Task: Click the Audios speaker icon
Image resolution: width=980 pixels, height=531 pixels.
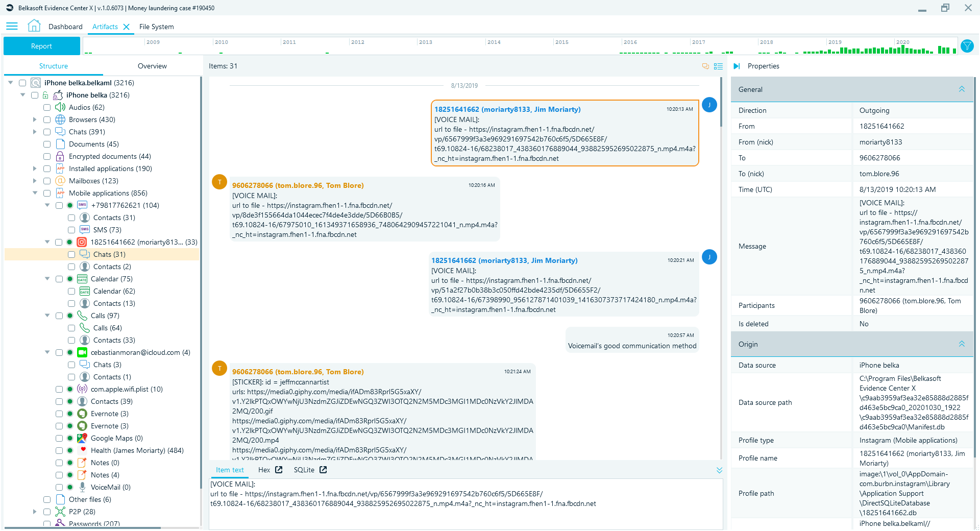Action: pos(60,107)
